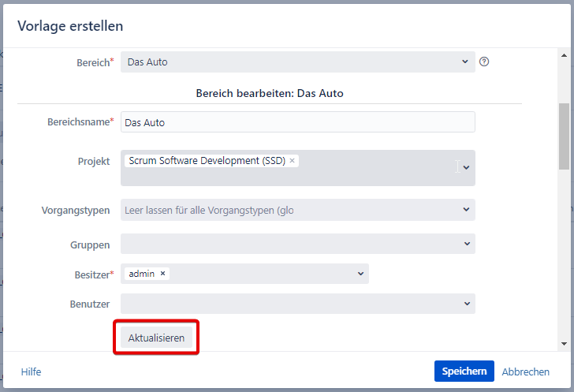Expand the Besitzer dropdown arrow
574x392 pixels.
pos(360,274)
